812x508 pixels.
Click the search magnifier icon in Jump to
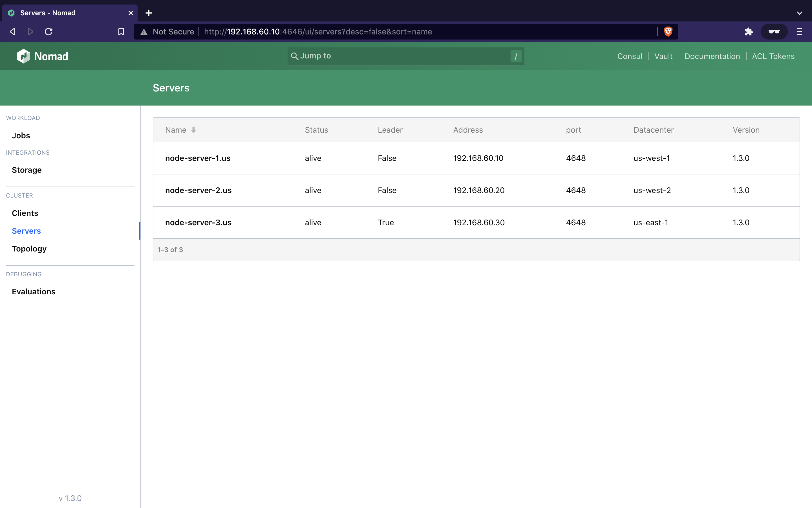pyautogui.click(x=294, y=56)
